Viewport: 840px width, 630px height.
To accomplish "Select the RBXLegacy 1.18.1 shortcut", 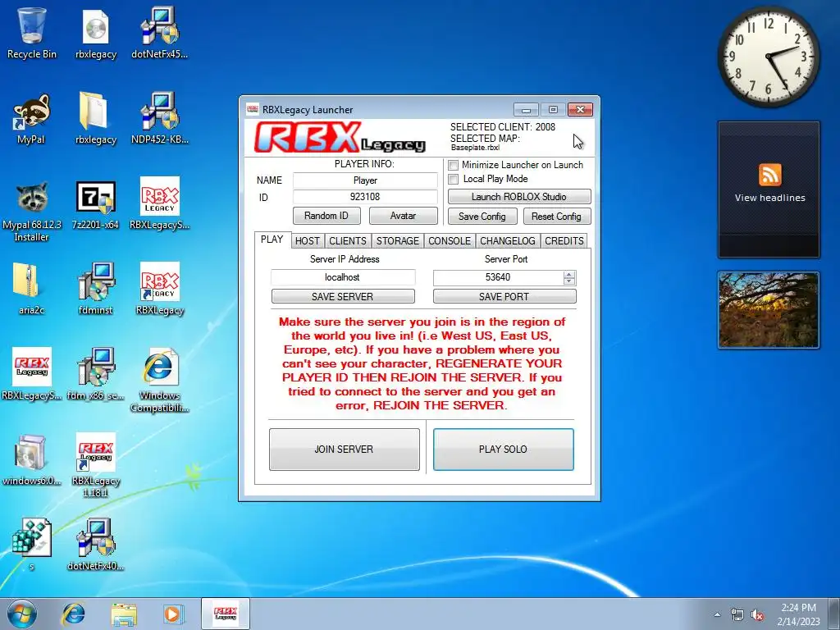I will pyautogui.click(x=95, y=465).
